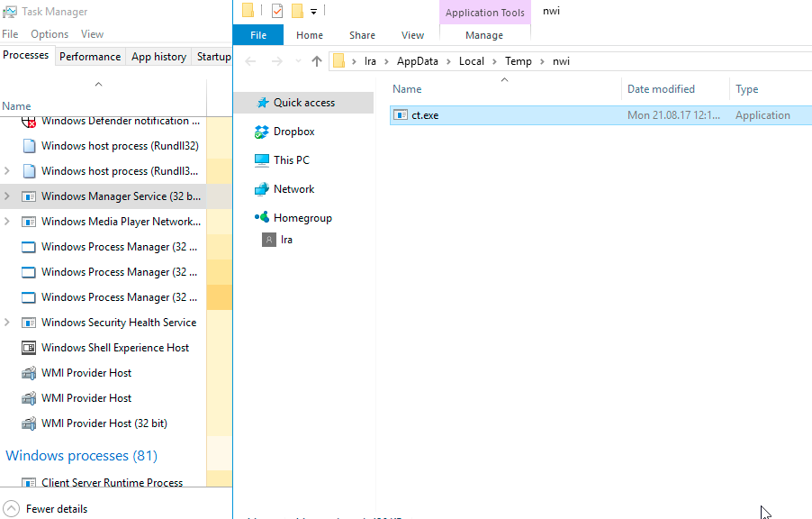
Task: Select the This PC icon
Action: tap(262, 160)
